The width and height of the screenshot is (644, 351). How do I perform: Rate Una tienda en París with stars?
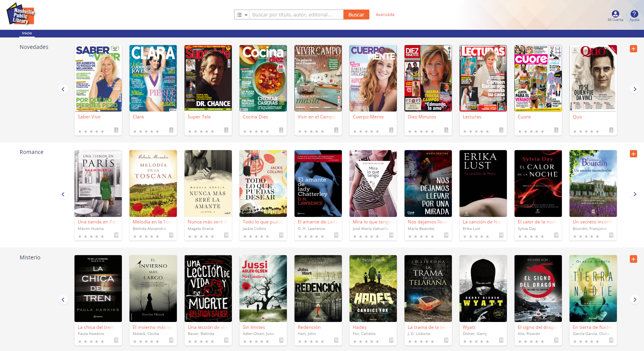click(91, 236)
